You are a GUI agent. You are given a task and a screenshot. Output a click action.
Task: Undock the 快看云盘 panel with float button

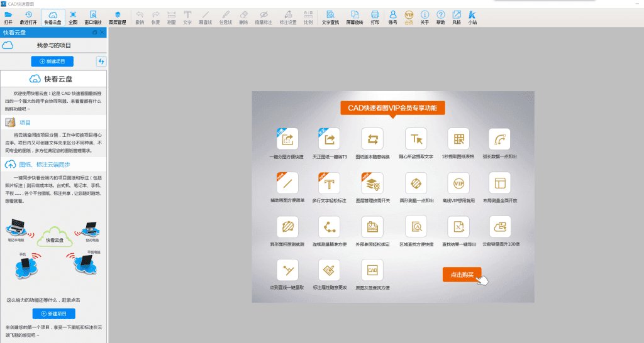pos(94,32)
